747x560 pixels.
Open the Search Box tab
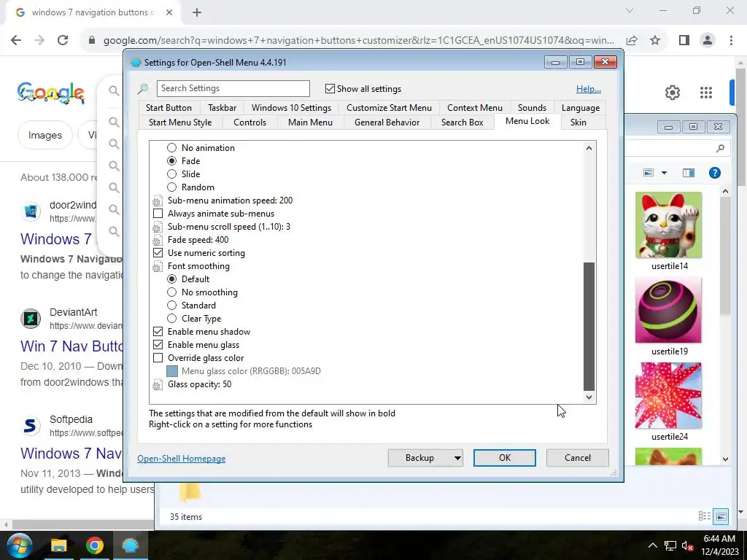click(x=462, y=122)
